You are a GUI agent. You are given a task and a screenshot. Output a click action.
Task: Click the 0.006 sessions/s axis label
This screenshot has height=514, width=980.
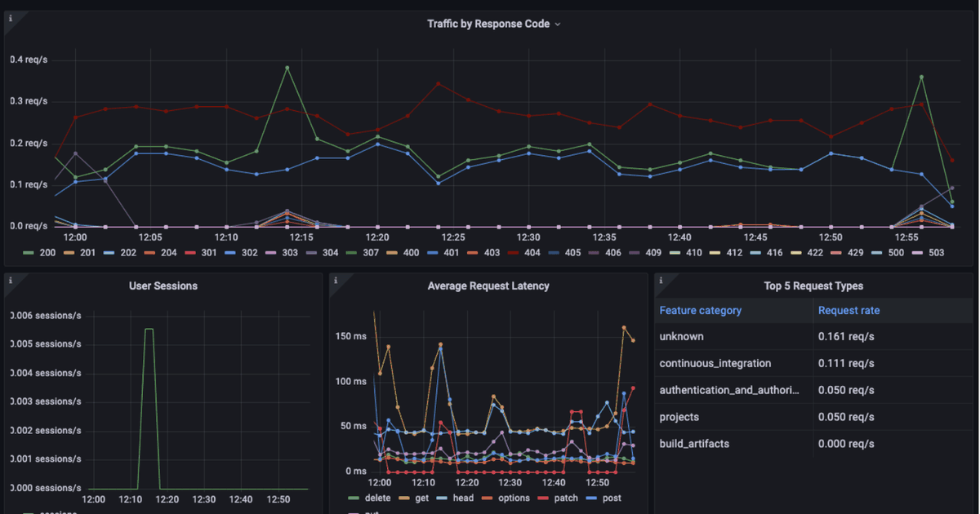coord(46,316)
